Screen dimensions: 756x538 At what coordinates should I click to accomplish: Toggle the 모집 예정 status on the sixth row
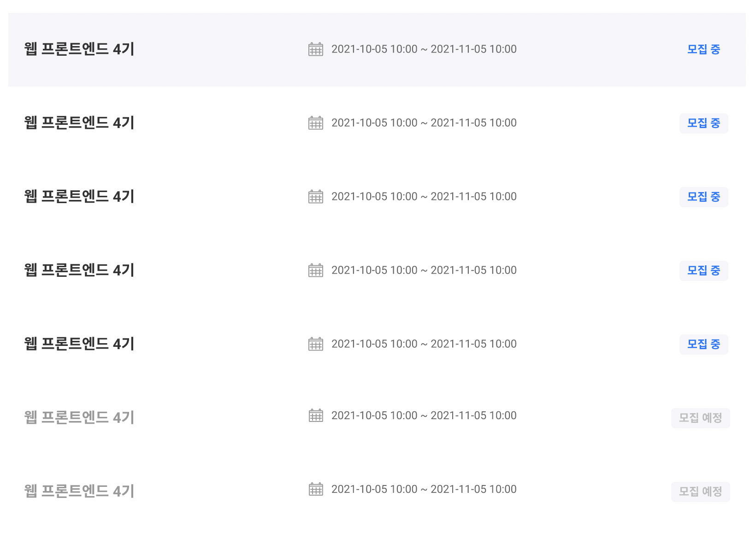(700, 418)
